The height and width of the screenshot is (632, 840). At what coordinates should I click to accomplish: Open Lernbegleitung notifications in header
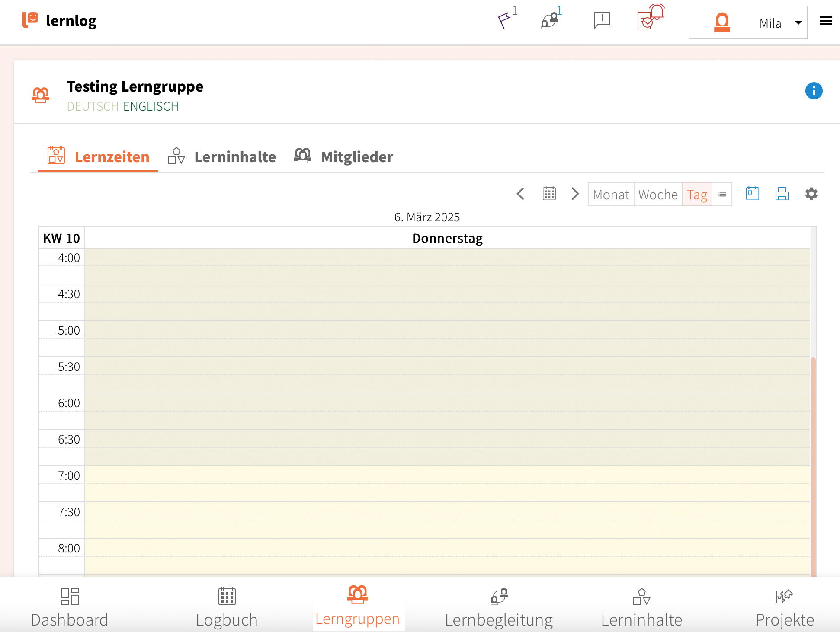pyautogui.click(x=551, y=19)
